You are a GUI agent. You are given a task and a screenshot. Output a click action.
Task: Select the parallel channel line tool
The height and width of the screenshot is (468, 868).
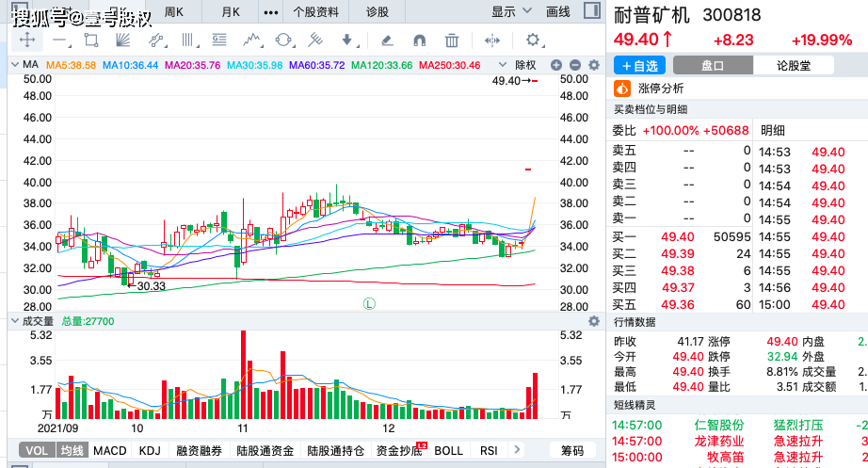click(156, 40)
